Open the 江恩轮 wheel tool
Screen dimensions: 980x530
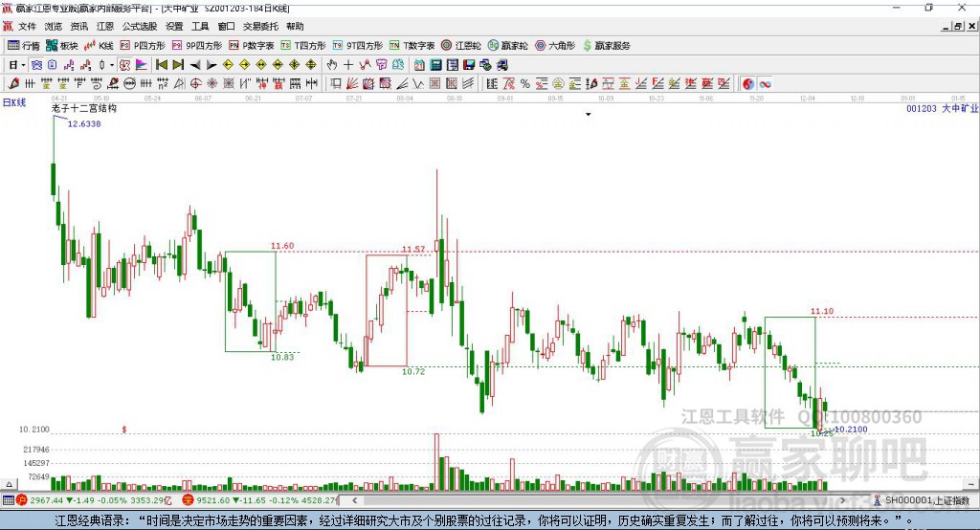coord(461,46)
